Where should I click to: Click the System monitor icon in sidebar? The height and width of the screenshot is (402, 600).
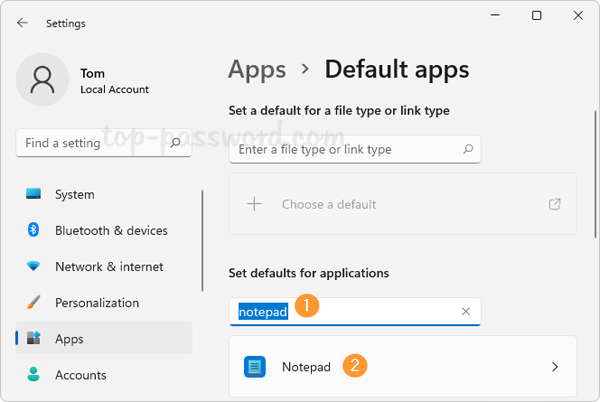tap(34, 195)
